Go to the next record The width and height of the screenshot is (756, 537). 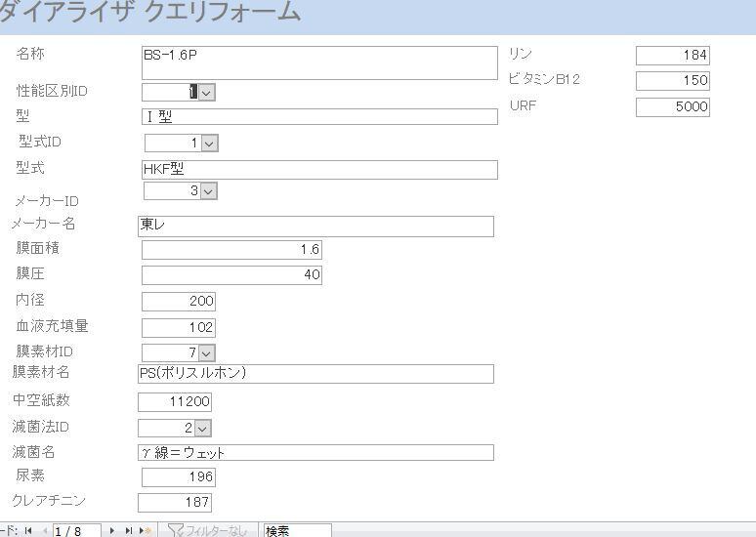pyautogui.click(x=112, y=530)
